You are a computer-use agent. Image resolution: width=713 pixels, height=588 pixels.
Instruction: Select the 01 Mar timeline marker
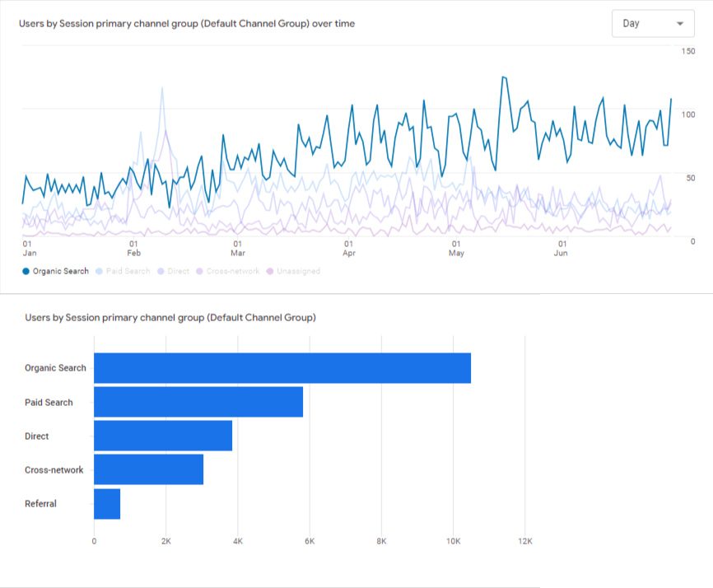pyautogui.click(x=237, y=248)
